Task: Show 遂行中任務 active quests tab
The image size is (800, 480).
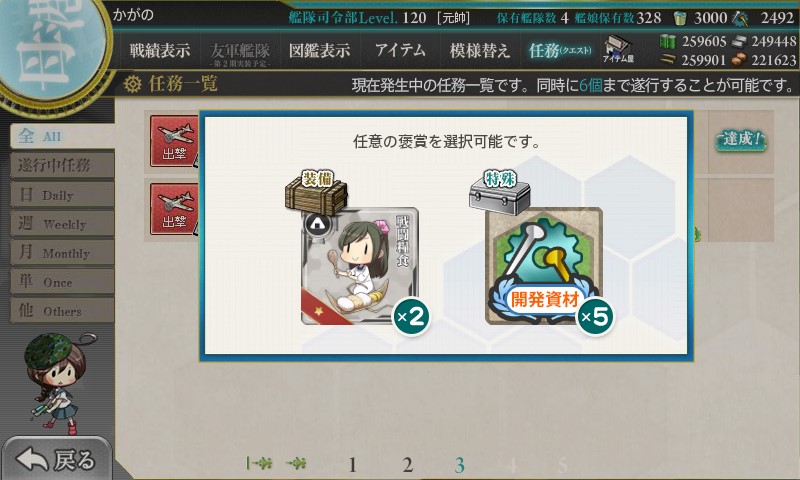Action: coord(62,165)
